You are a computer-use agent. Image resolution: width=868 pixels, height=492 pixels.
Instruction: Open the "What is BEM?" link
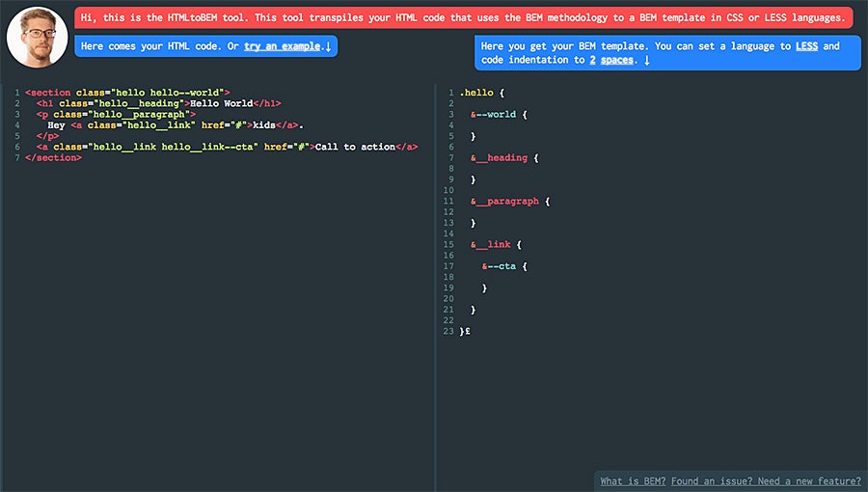tap(633, 480)
